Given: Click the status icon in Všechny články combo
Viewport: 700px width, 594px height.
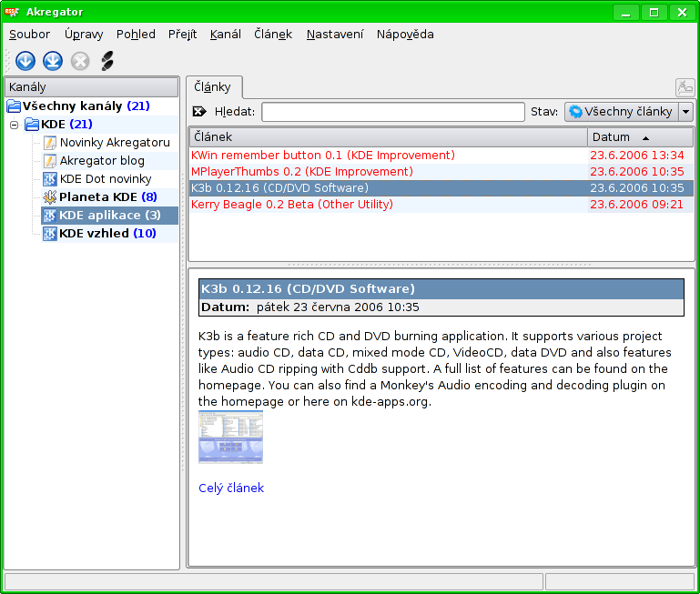Looking at the screenshot, I should (x=575, y=112).
